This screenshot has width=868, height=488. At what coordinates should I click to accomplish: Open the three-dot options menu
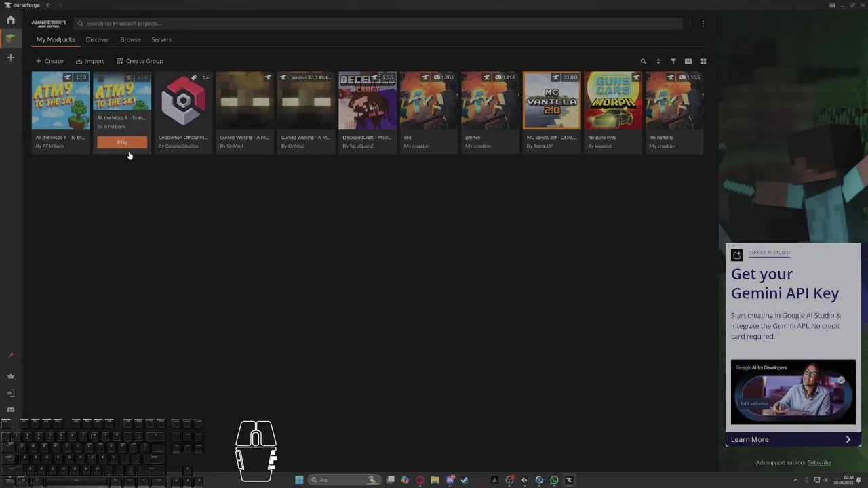pos(703,24)
